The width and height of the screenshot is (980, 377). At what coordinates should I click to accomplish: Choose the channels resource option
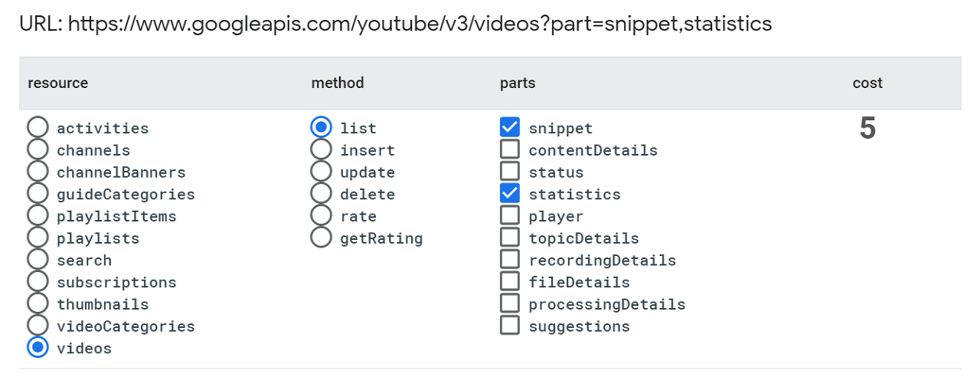[38, 150]
